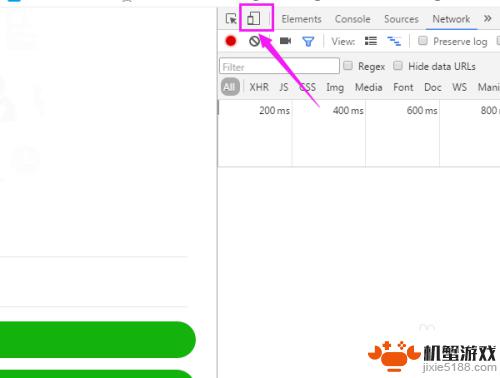Viewport: 500px width, 378px height.
Task: Enable the Preserve log checkbox
Action: 423,41
